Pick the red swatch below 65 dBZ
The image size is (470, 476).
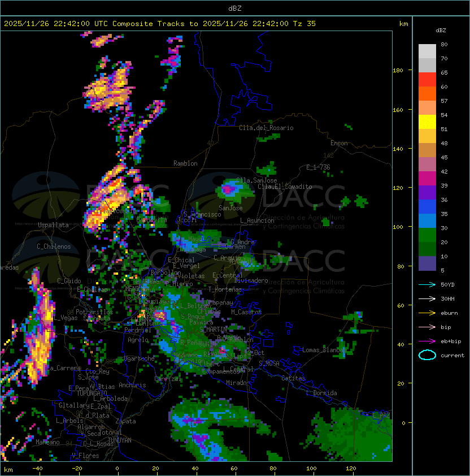click(x=427, y=80)
